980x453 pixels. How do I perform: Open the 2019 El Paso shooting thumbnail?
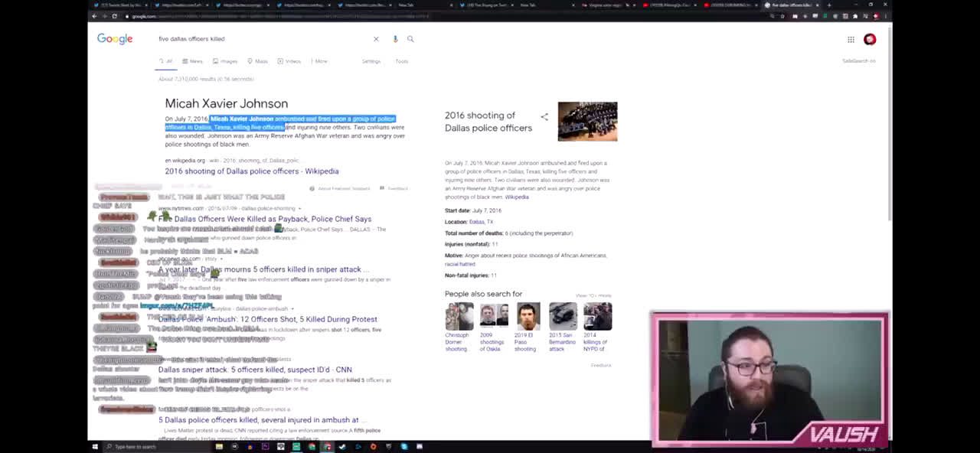pos(528,316)
